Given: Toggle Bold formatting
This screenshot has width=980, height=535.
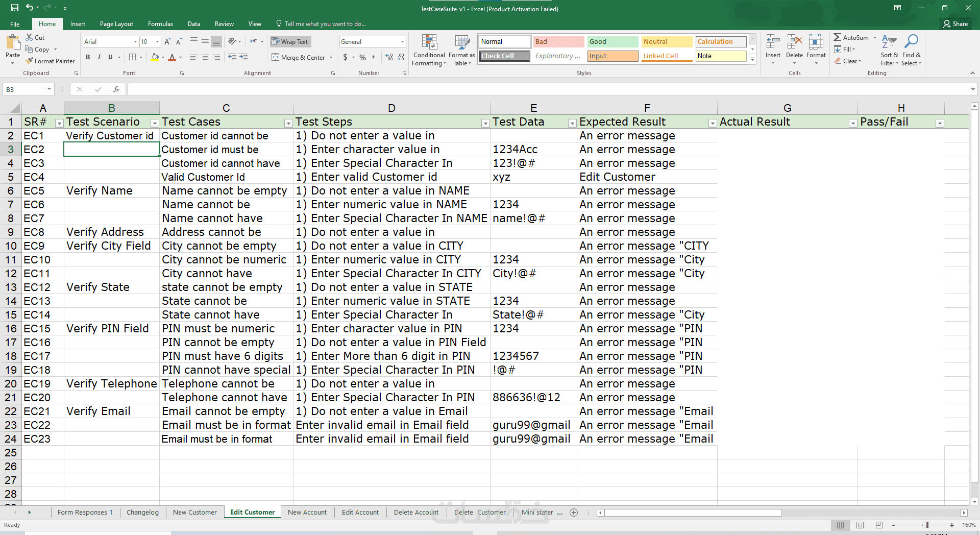Looking at the screenshot, I should 88,57.
